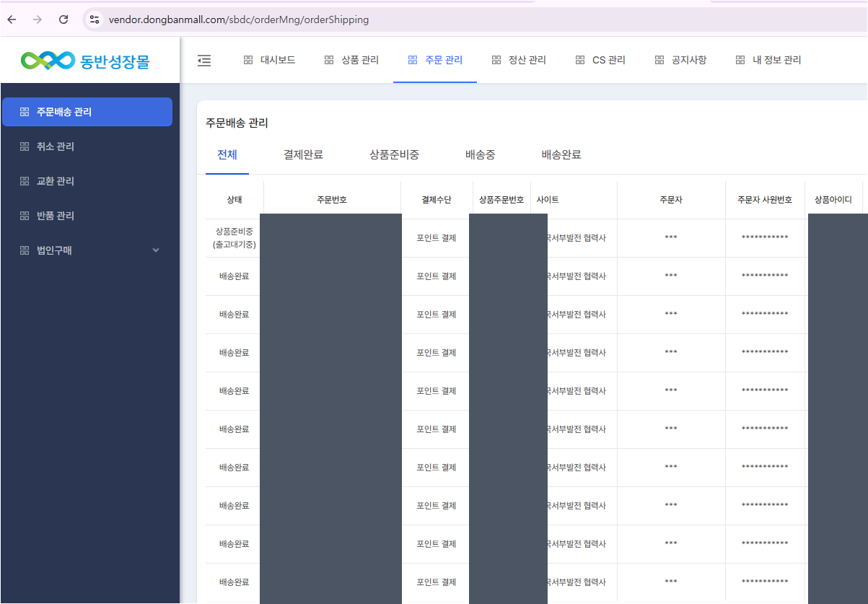Click the address bar URL field
The width and height of the screenshot is (868, 604).
point(238,19)
